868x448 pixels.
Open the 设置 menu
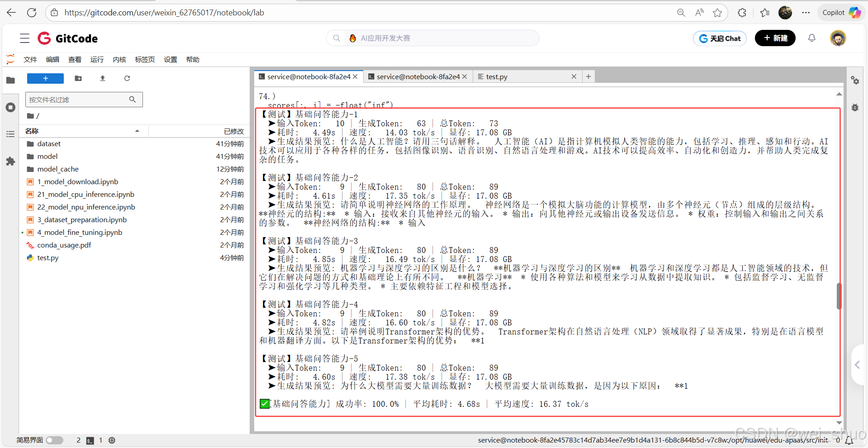[171, 59]
